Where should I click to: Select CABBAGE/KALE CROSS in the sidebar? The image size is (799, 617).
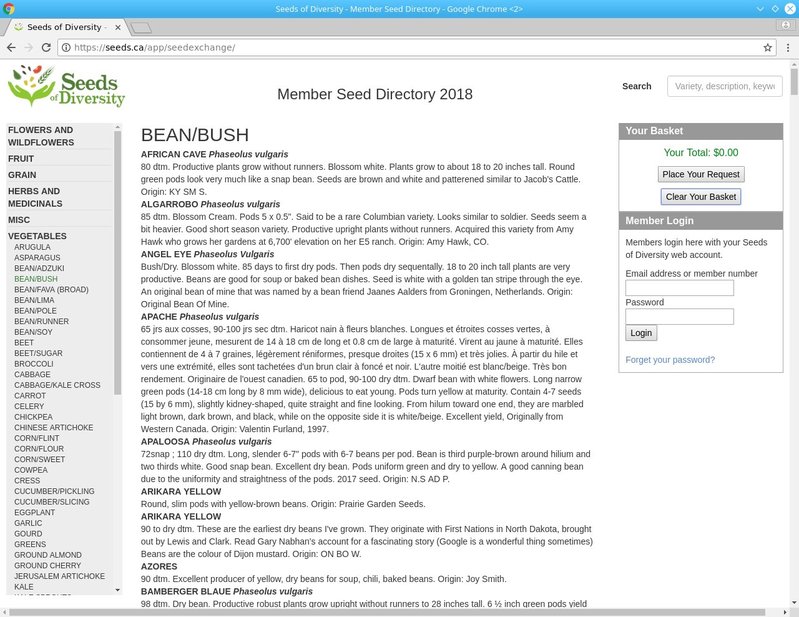click(x=57, y=385)
